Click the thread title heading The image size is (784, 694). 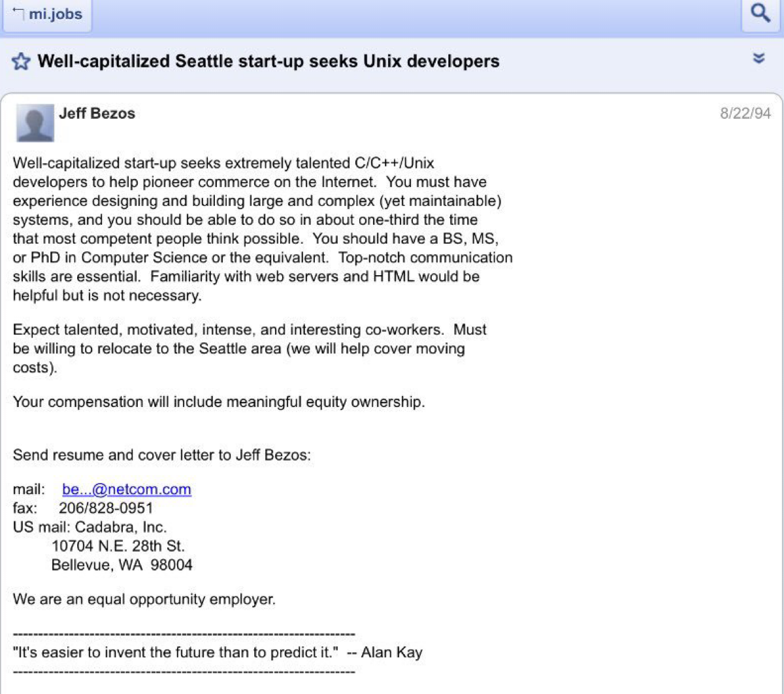coord(268,61)
